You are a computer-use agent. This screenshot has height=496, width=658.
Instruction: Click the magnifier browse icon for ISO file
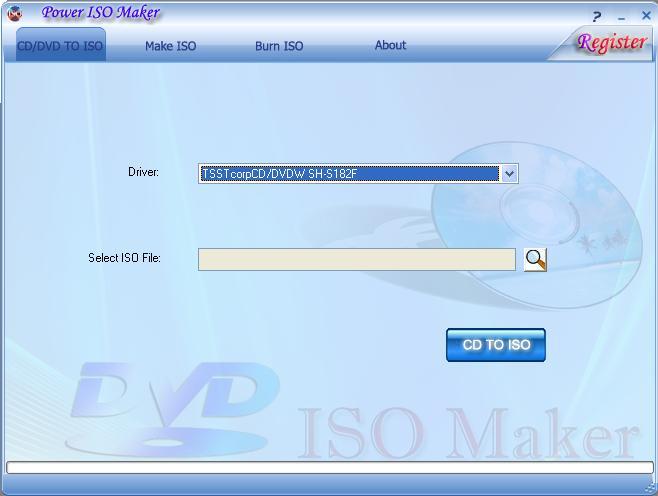(535, 260)
